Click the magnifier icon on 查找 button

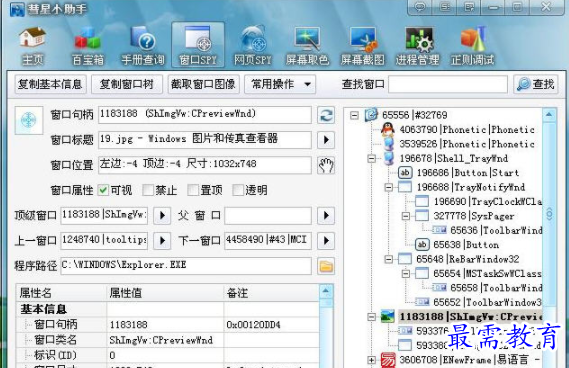point(523,84)
